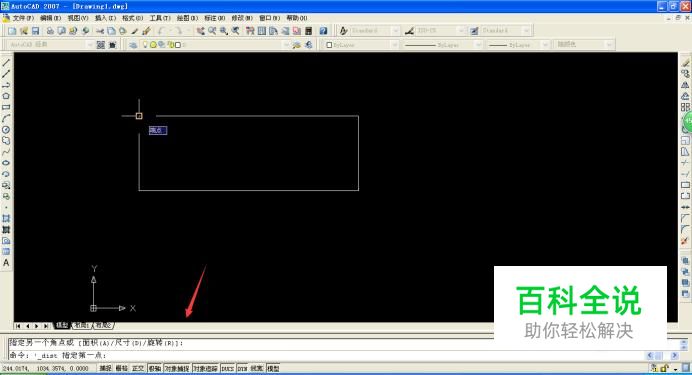Open the ByLayer lineweight dropdown

point(545,45)
